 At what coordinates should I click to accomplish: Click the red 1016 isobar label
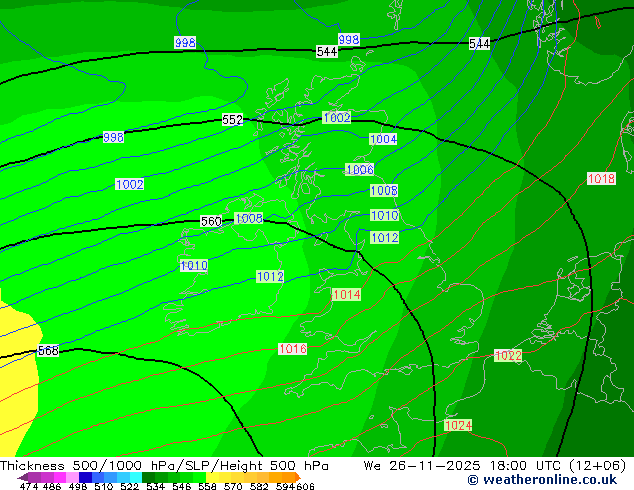[293, 348]
